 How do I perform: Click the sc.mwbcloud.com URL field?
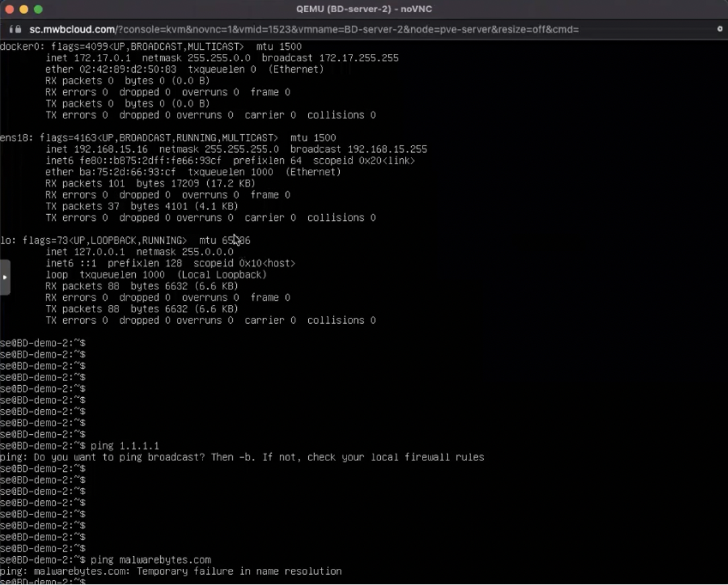303,30
